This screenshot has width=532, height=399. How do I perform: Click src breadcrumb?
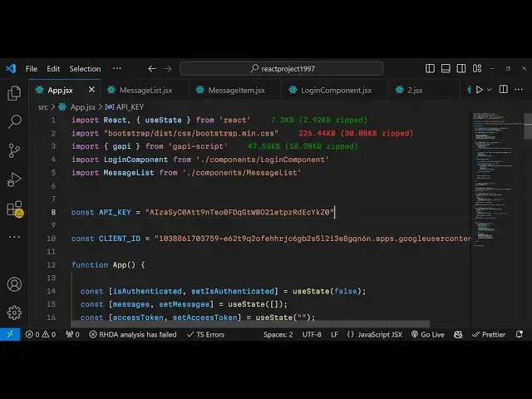coord(43,107)
